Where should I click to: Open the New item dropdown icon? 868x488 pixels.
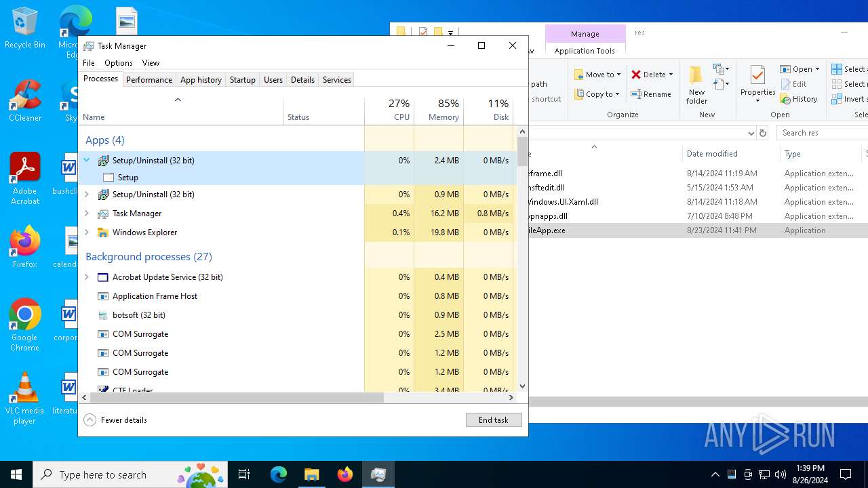(x=721, y=69)
